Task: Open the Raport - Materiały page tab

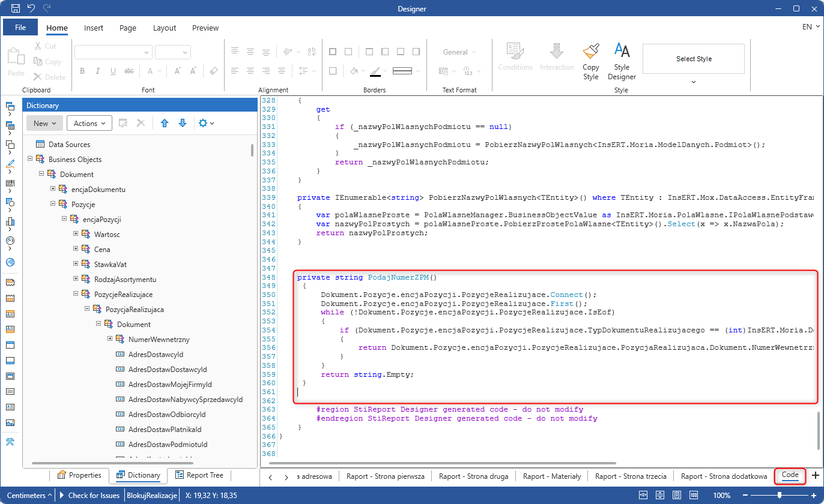Action: pyautogui.click(x=551, y=476)
